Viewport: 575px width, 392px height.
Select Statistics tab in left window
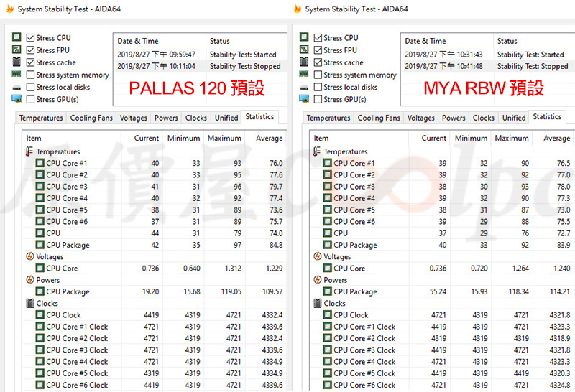(x=259, y=117)
